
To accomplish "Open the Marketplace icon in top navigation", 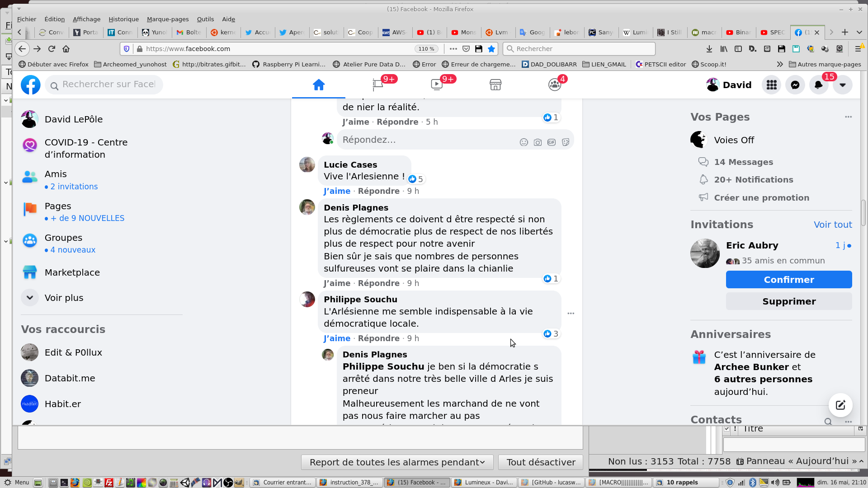I will (495, 85).
